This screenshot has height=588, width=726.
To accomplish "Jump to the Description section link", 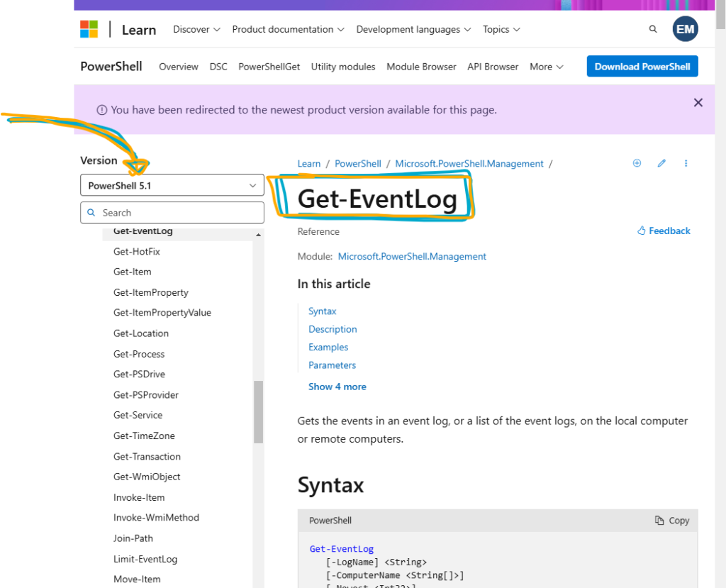I will pyautogui.click(x=333, y=329).
